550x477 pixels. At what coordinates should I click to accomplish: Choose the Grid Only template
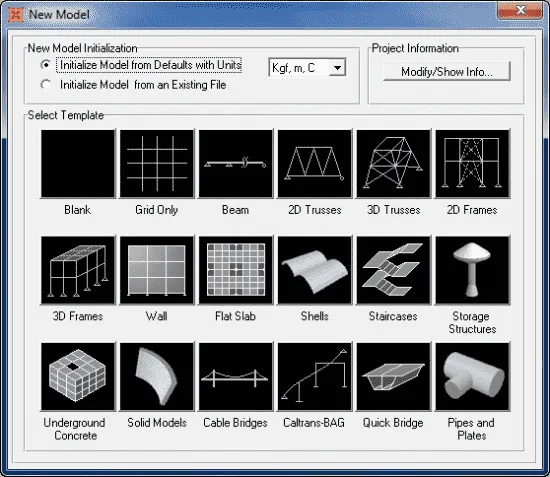point(157,163)
